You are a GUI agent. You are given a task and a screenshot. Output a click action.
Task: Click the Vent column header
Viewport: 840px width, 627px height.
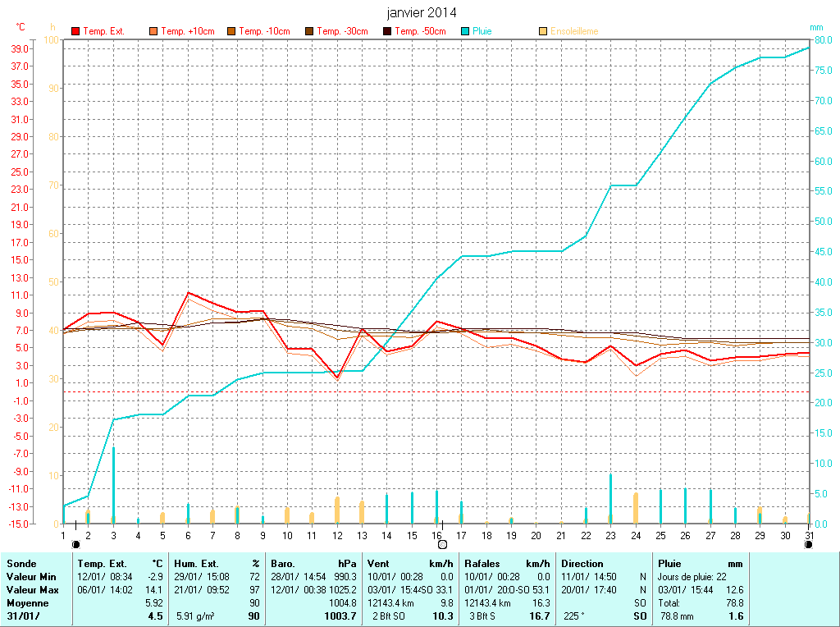378,564
